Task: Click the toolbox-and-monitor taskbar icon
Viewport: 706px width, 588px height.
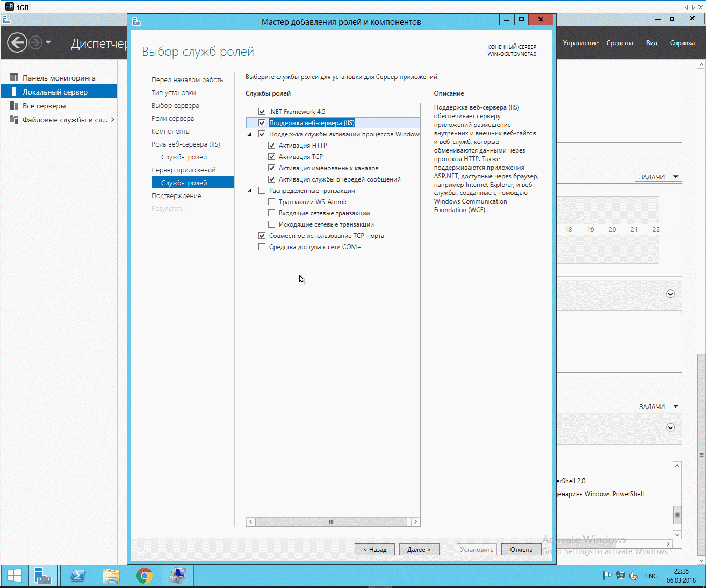Action: [177, 576]
